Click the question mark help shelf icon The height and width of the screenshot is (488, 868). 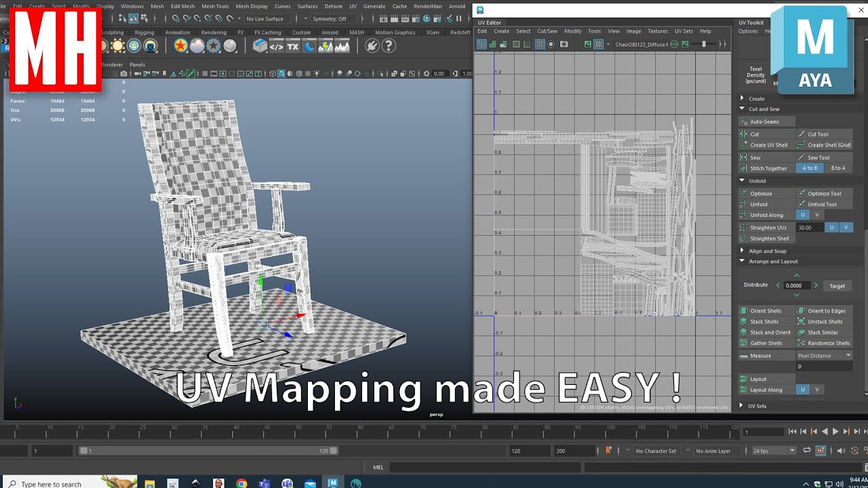click(389, 45)
